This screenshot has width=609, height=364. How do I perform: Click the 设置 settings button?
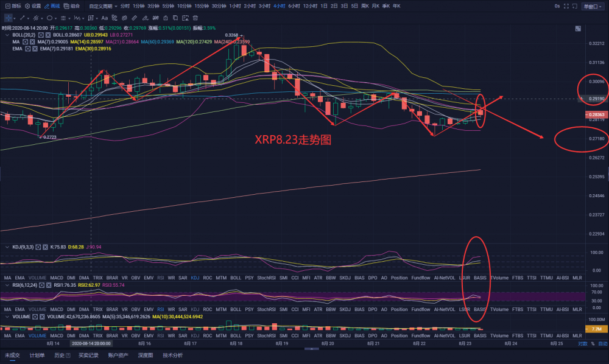click(x=33, y=6)
